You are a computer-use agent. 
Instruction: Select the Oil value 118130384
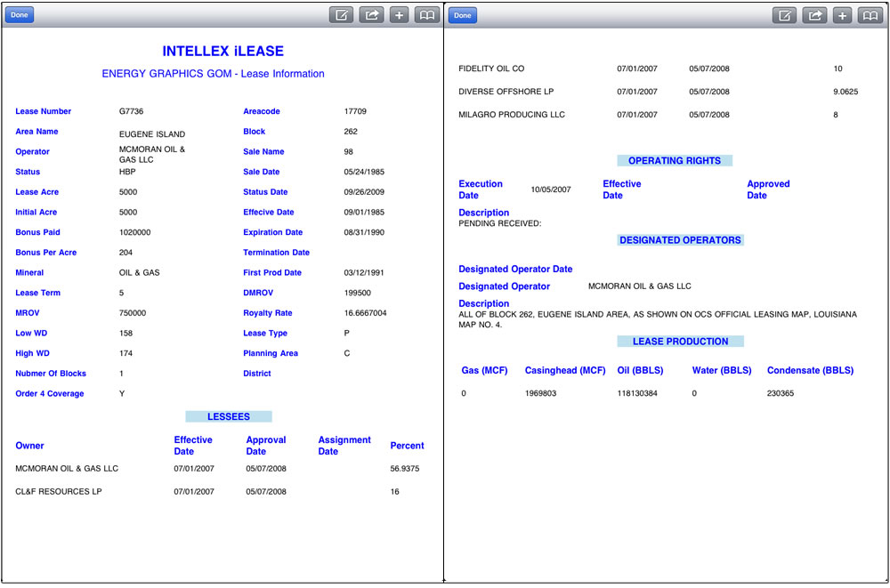tap(637, 393)
